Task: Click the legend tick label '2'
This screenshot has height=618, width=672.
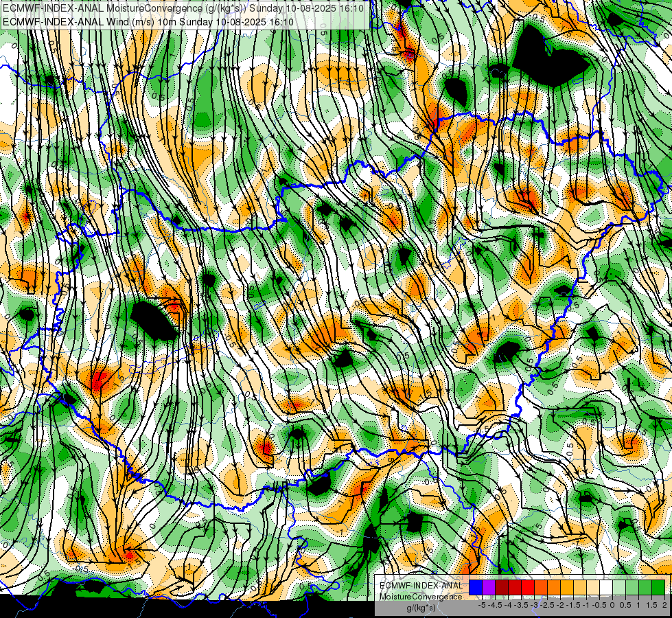Action: click(x=664, y=605)
